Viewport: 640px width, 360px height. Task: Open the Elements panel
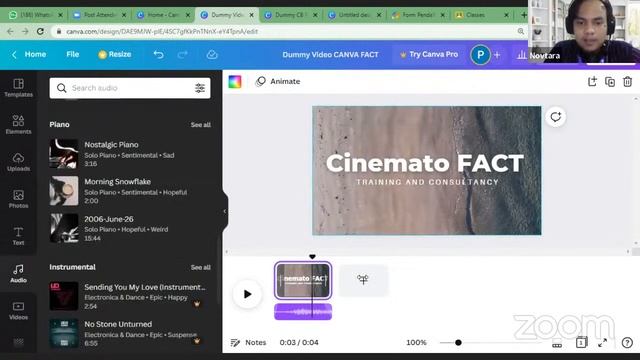[18, 124]
